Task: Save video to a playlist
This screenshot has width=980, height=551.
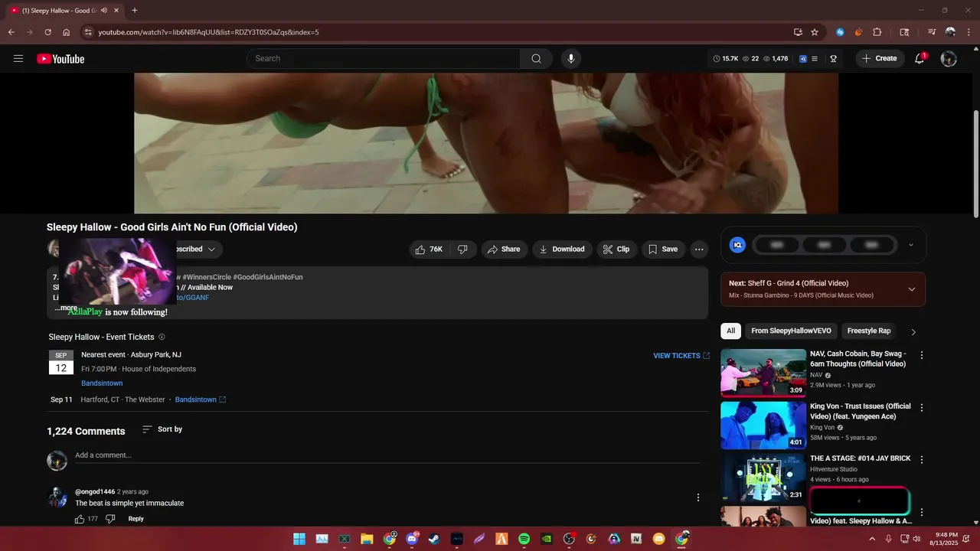Action: pyautogui.click(x=663, y=249)
